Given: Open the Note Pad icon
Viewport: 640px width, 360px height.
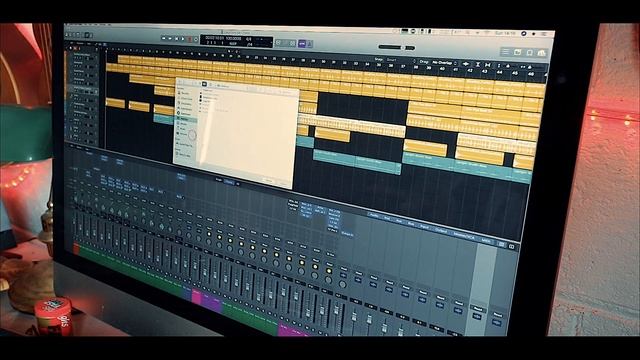Looking at the screenshot, I should pos(518,52).
